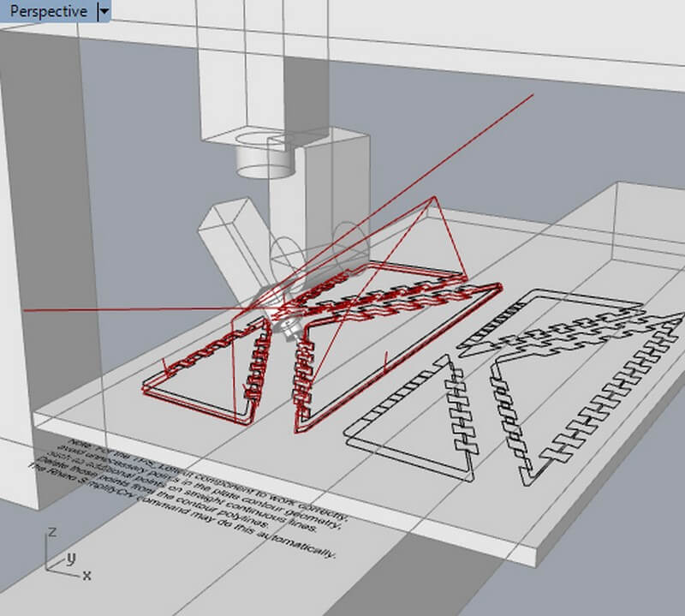This screenshot has width=685, height=616.
Task: Select the red horizontal line extending left
Action: (x=103, y=310)
